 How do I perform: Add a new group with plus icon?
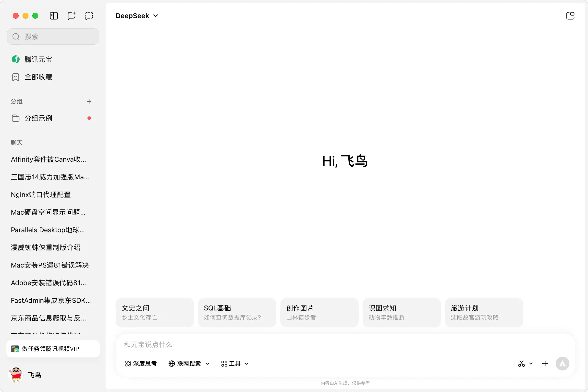pos(89,101)
